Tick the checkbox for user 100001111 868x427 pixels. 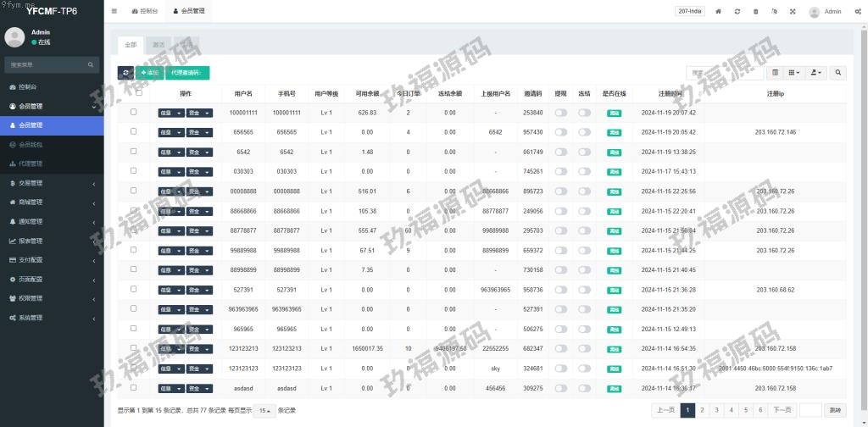tap(133, 112)
